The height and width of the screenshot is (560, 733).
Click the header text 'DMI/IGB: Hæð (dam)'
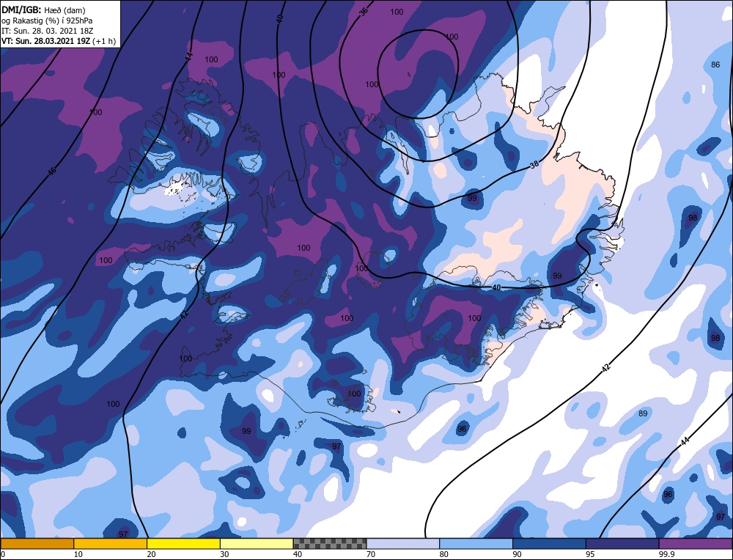click(x=43, y=10)
